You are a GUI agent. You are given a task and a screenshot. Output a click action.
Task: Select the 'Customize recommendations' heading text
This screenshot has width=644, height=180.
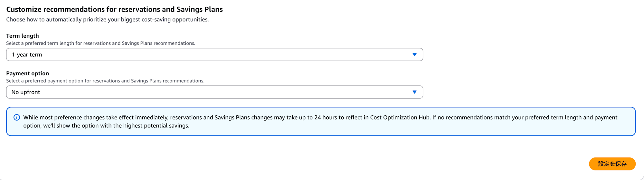click(x=114, y=9)
